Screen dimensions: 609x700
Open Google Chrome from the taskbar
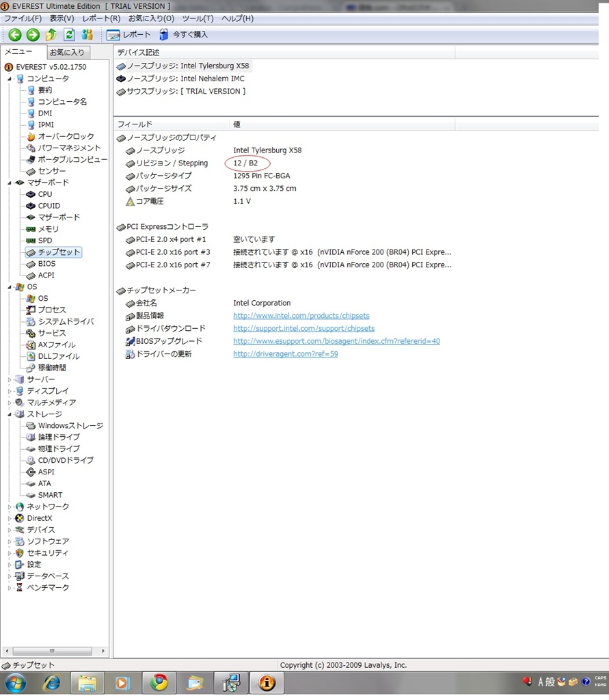click(x=159, y=682)
